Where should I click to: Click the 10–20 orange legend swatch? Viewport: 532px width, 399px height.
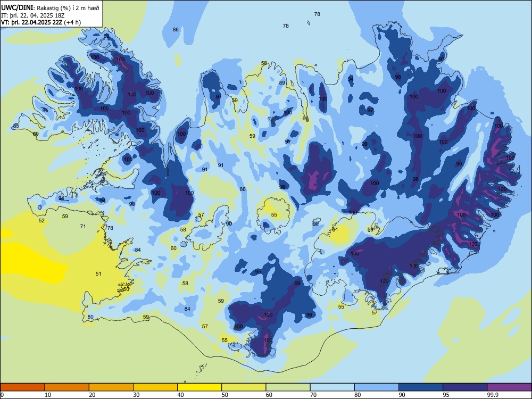click(x=67, y=387)
